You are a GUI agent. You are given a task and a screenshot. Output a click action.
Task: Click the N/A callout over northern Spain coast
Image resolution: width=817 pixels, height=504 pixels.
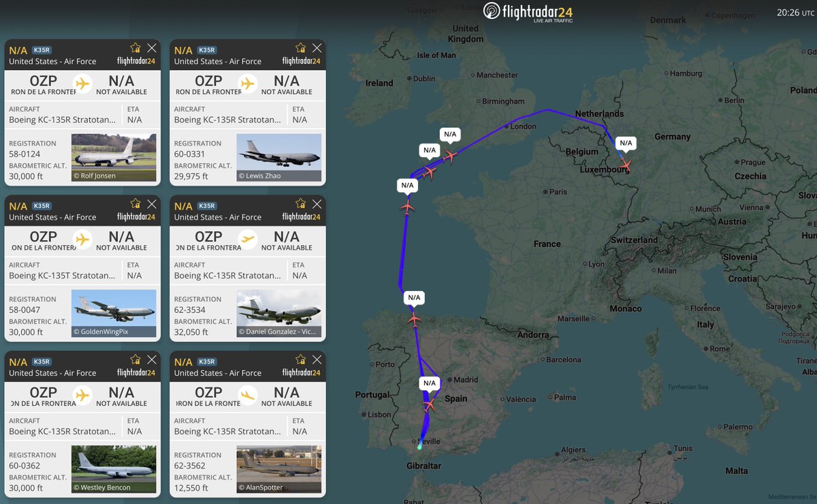click(x=414, y=298)
